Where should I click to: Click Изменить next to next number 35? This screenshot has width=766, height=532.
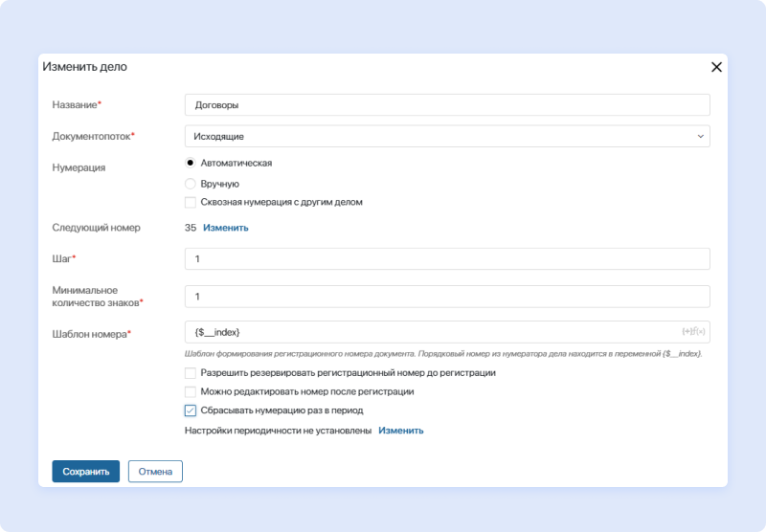(226, 228)
